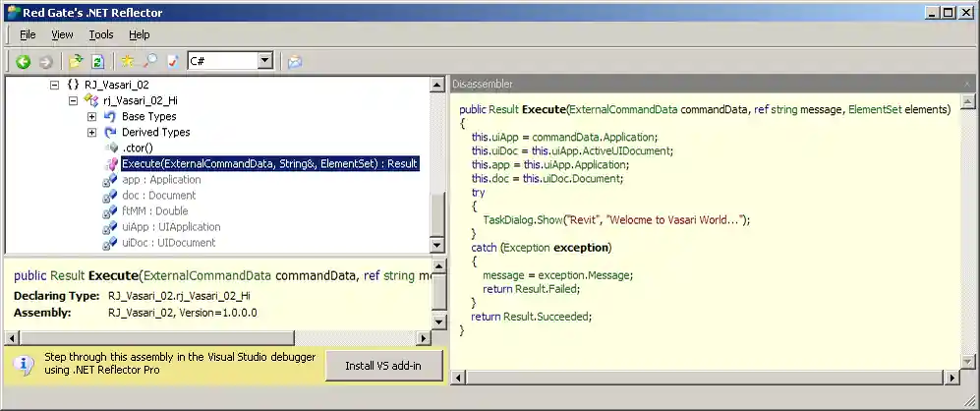
Task: Select the ftMM : Double field
Action: click(154, 211)
